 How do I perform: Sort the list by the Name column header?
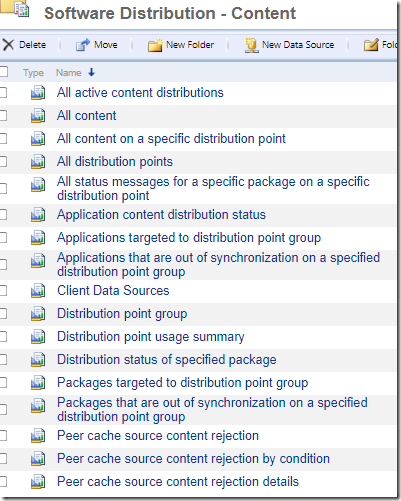coord(69,73)
